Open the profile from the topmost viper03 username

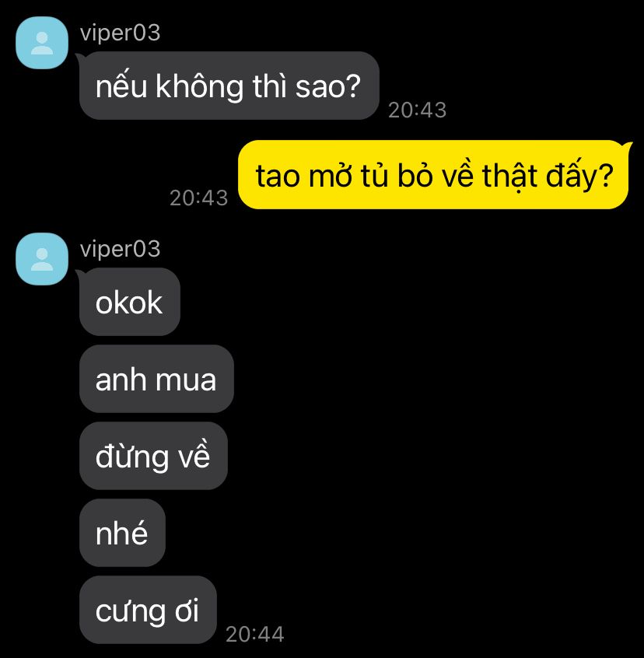(120, 33)
